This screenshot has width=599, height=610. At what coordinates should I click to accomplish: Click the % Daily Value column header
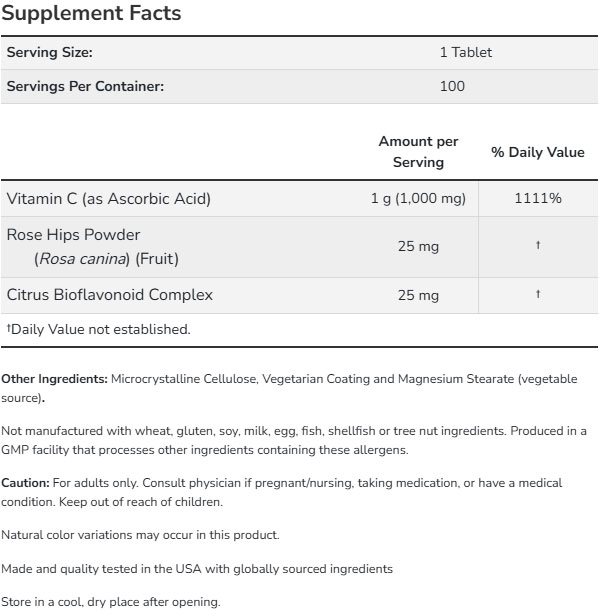point(538,152)
